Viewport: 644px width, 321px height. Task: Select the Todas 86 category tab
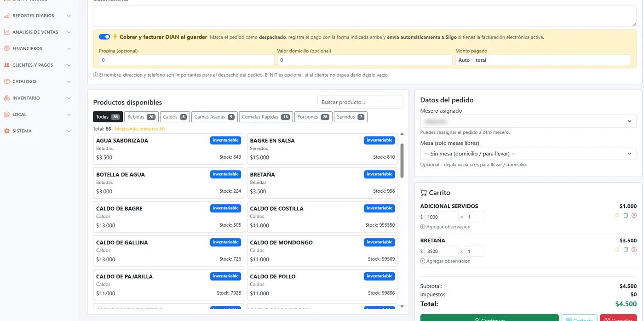(x=108, y=117)
